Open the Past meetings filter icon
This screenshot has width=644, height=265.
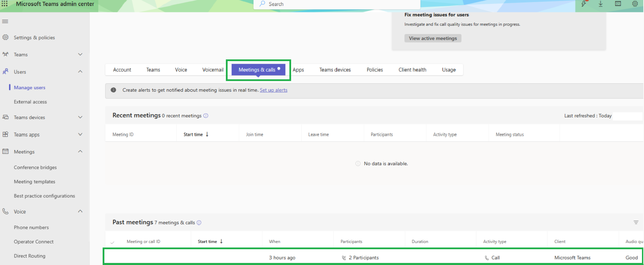tap(636, 222)
